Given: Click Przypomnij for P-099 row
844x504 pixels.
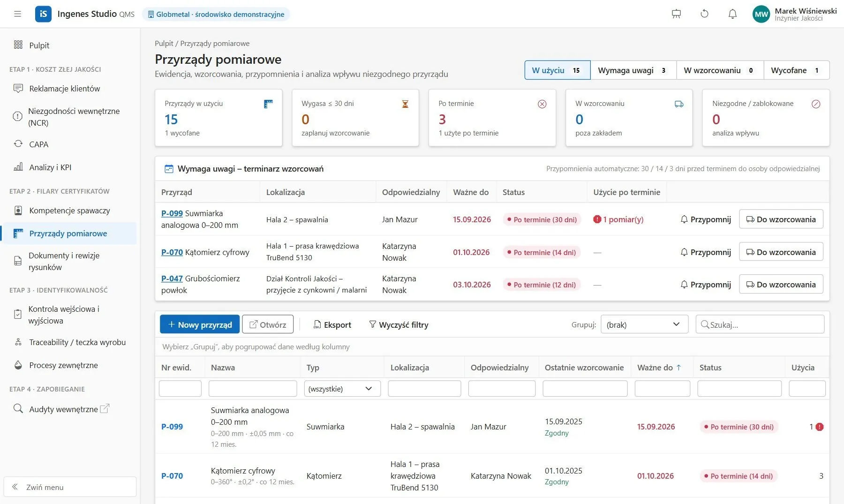Looking at the screenshot, I should point(706,219).
